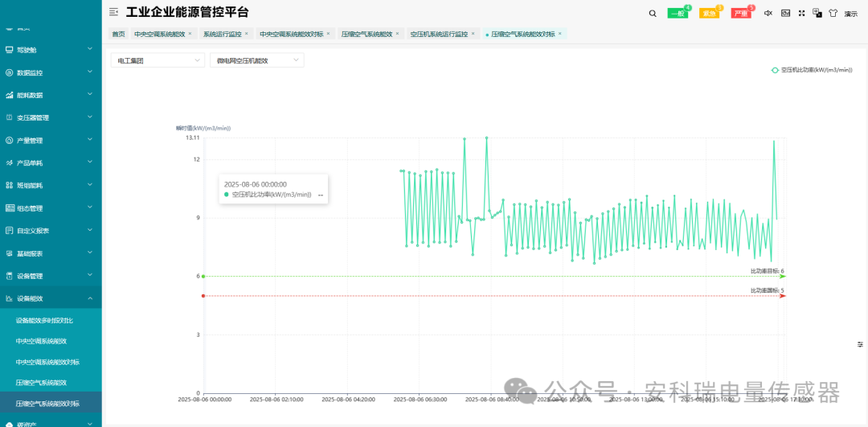Expand the 设备管理 menu chevron

90,275
